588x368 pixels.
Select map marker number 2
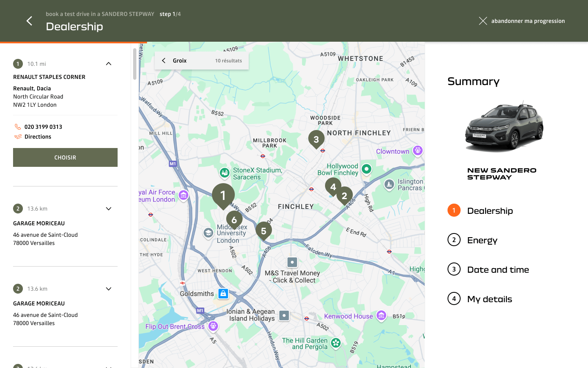point(344,195)
